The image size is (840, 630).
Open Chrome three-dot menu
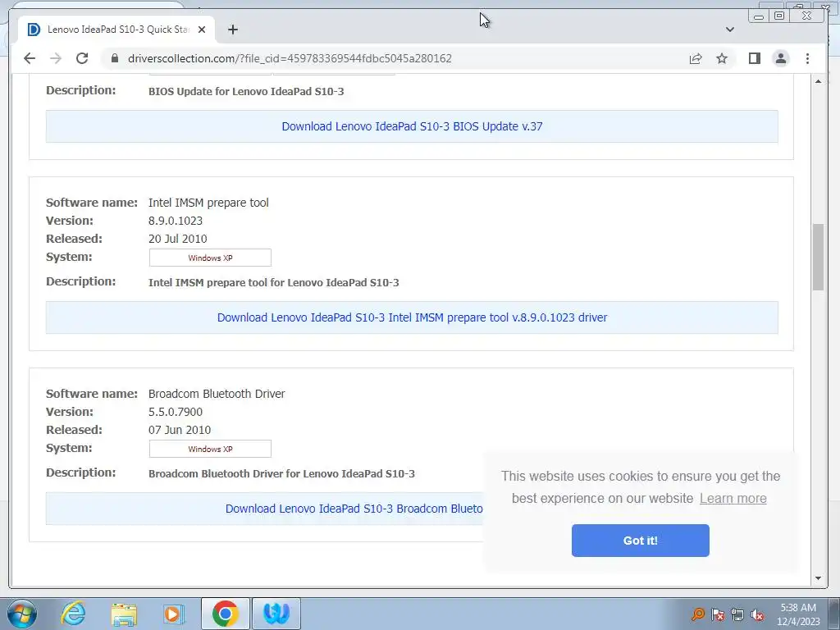coord(807,58)
